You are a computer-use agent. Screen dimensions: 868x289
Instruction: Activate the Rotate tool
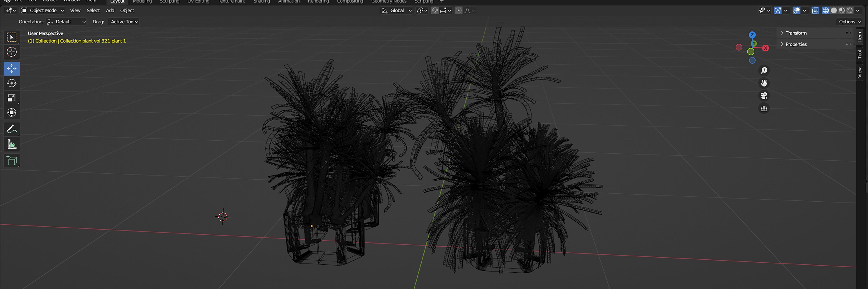[12, 83]
